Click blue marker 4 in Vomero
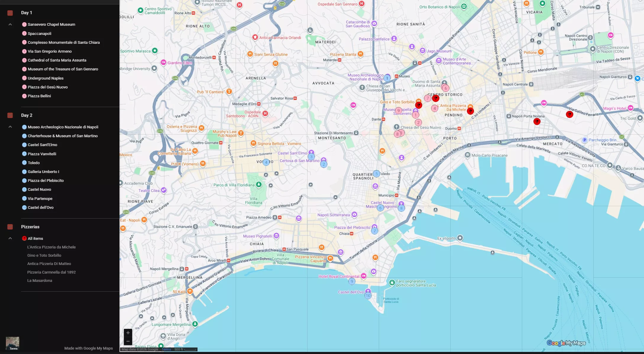This screenshot has width=644, height=354. (266, 162)
